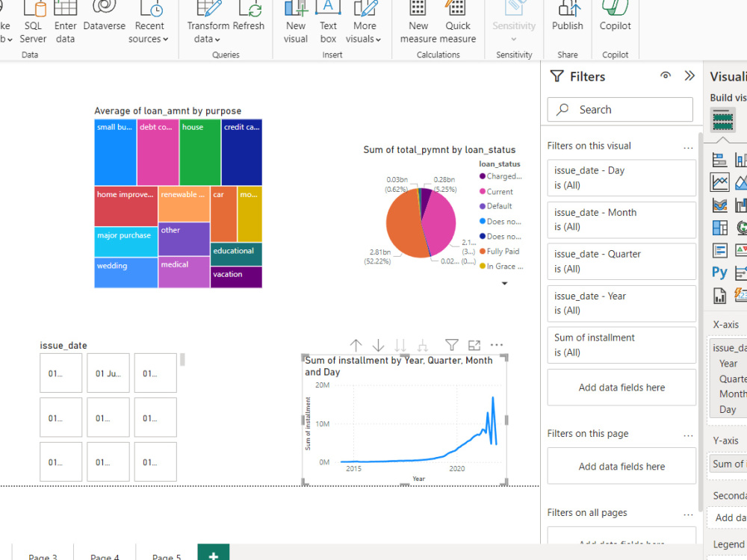
Task: Click the Filters search field
Action: [620, 110]
